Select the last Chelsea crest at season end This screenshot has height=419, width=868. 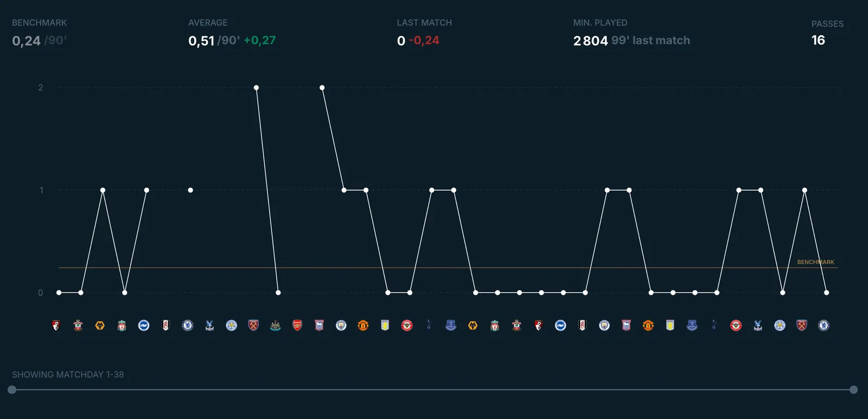pos(824,325)
